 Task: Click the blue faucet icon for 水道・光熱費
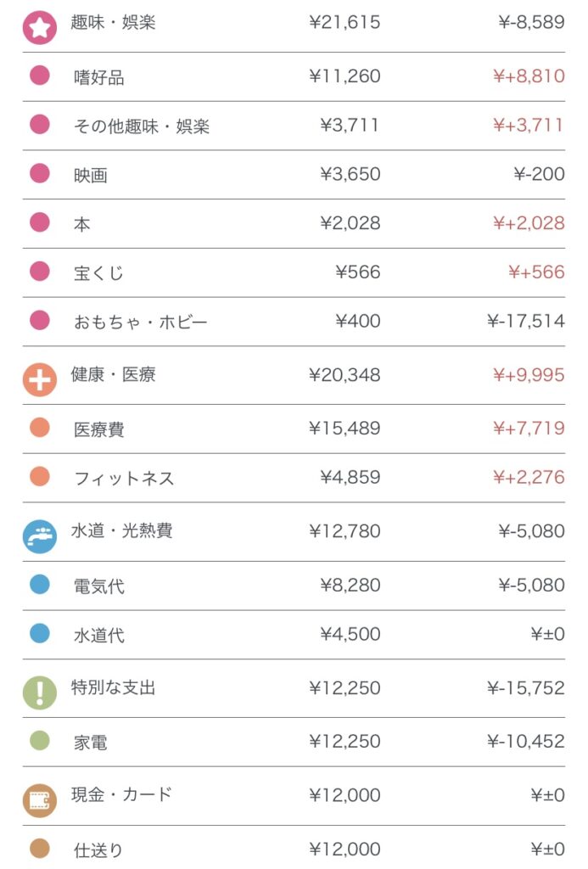coord(39,536)
